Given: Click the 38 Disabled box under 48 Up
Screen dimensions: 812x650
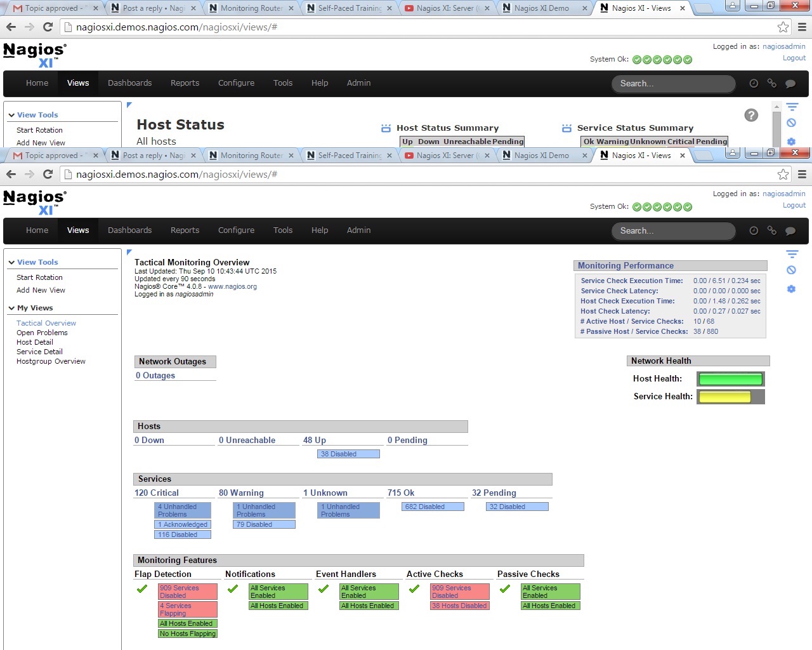Looking at the screenshot, I should click(348, 454).
